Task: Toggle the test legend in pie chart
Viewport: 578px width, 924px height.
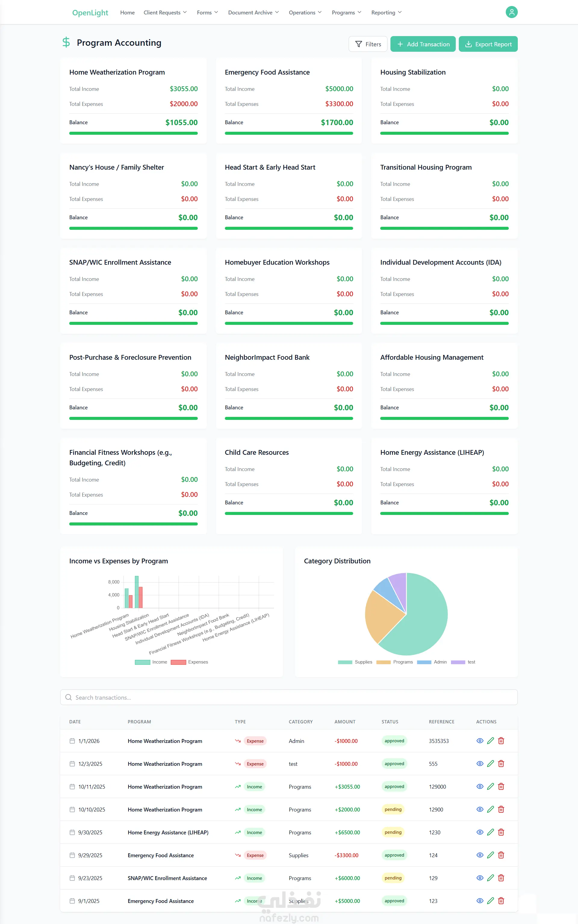Action: [x=463, y=662]
